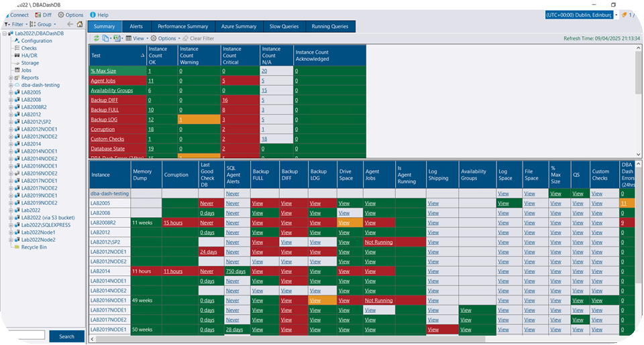The image size is (644, 345).
Task: Click the back arrow above the tree
Action: [x=70, y=24]
